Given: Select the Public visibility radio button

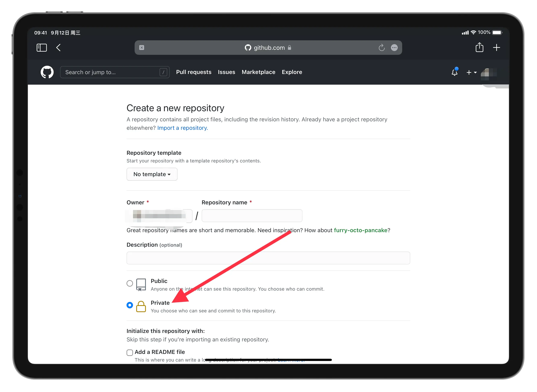Looking at the screenshot, I should pos(130,283).
